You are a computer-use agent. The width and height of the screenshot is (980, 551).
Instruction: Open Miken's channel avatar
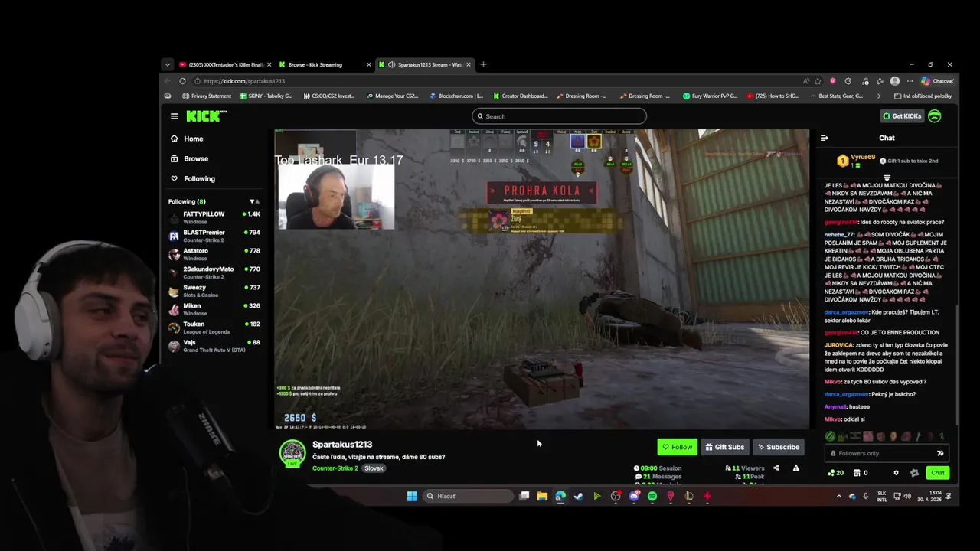coord(174,309)
